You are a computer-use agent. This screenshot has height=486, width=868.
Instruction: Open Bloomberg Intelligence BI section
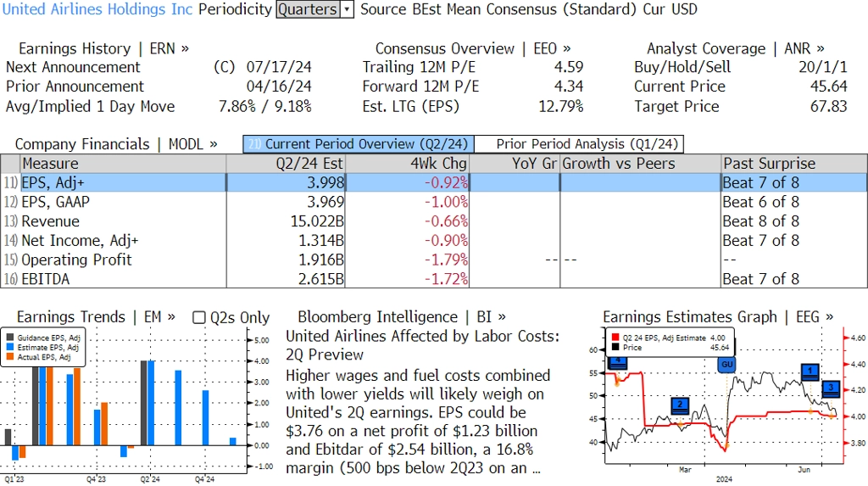tap(401, 317)
